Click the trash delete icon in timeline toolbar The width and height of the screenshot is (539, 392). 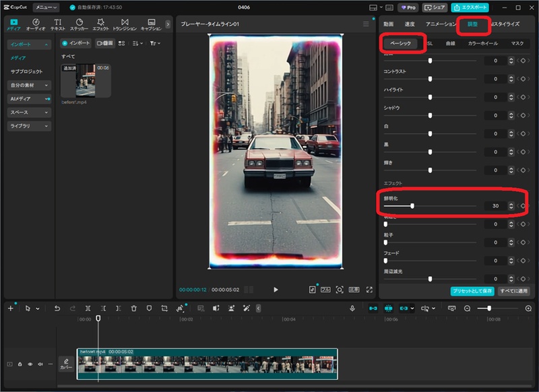point(133,308)
